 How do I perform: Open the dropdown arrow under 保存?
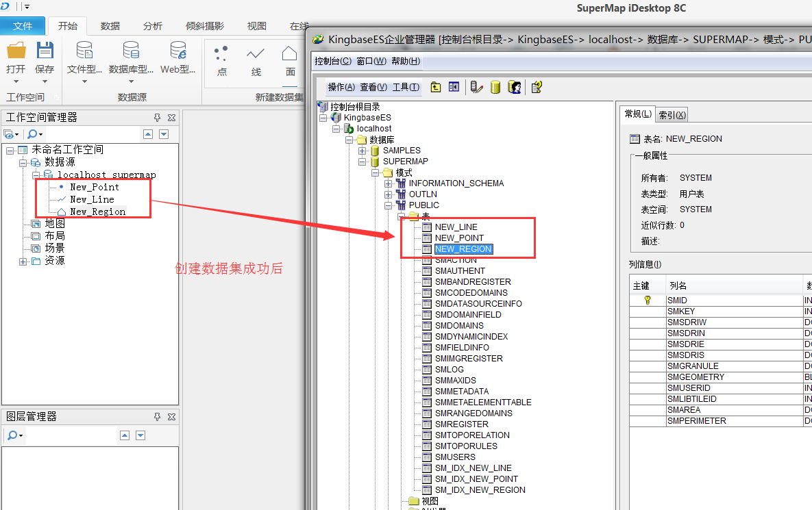tap(45, 81)
